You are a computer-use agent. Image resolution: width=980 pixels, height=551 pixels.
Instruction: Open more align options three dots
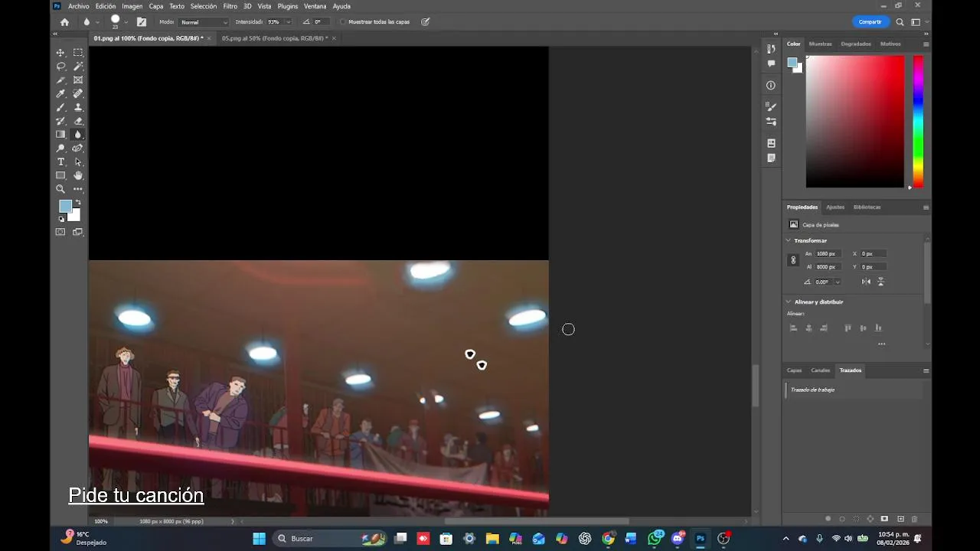tap(881, 344)
